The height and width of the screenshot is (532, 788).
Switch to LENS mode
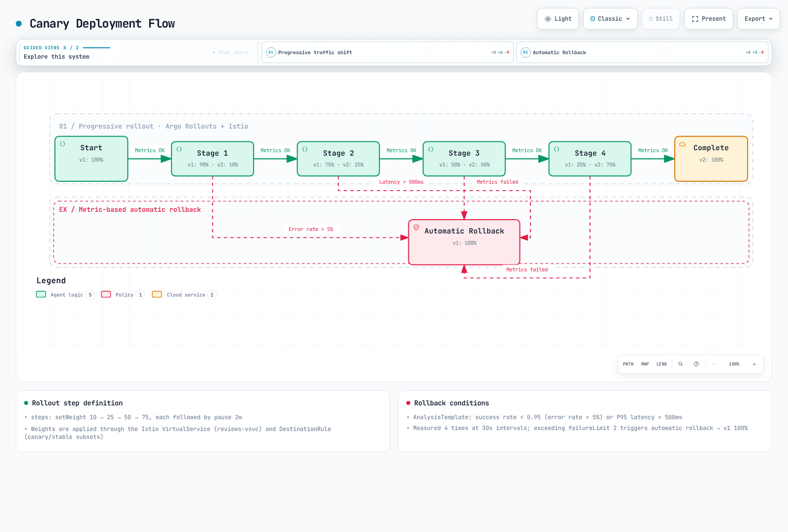point(661,364)
